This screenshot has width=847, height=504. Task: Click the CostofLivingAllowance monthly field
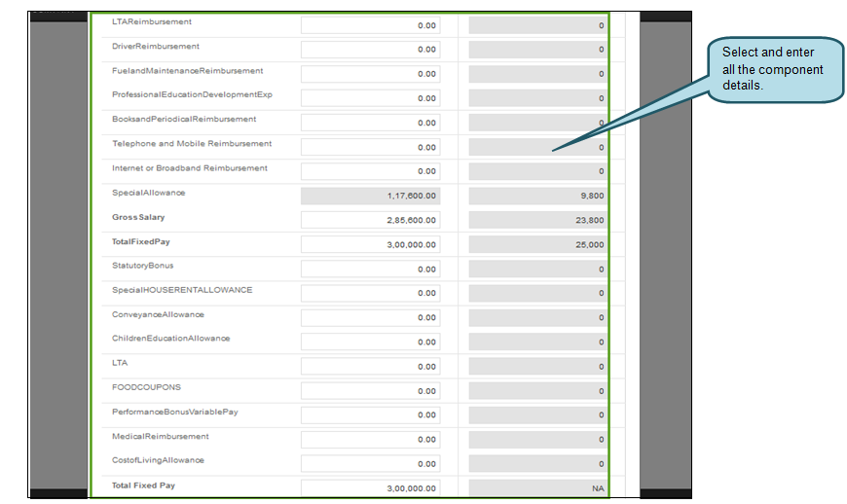point(538,464)
